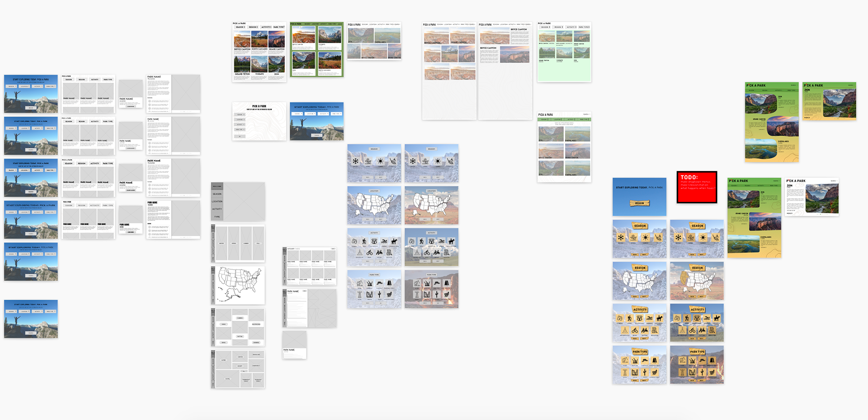Select LOCATION item in gray sidebar wireframe

pos(217,201)
